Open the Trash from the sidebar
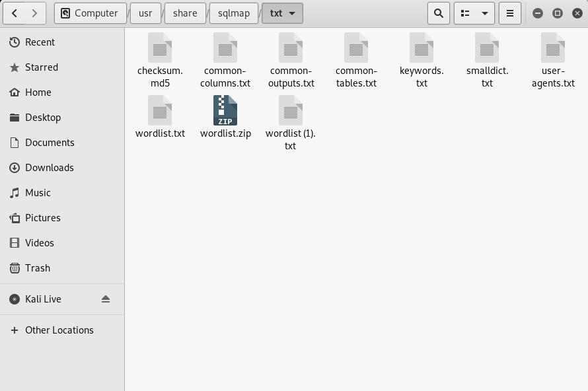The height and width of the screenshot is (391, 588). tap(38, 267)
